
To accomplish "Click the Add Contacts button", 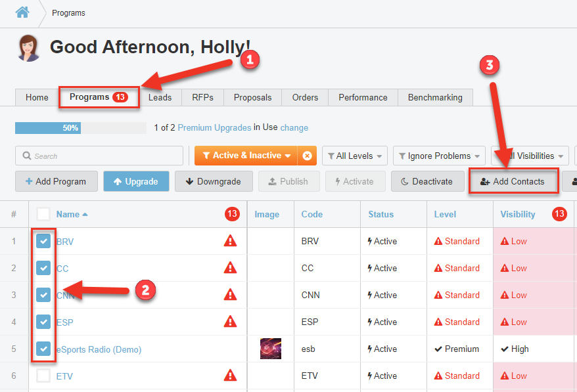I will tap(513, 181).
